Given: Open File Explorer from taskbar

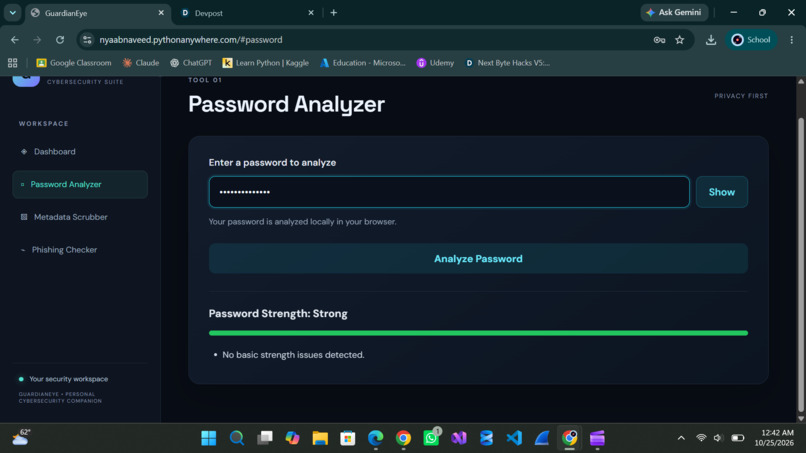Looking at the screenshot, I should (x=320, y=438).
